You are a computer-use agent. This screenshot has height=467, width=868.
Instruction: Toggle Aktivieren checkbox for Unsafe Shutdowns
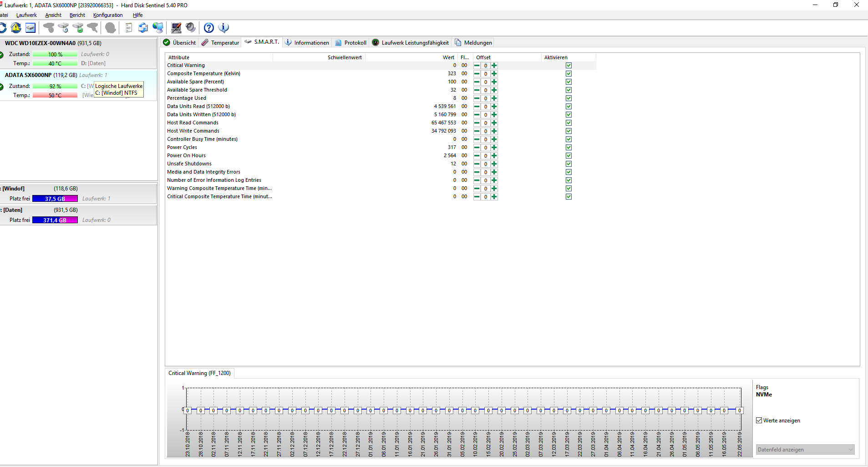click(x=569, y=164)
